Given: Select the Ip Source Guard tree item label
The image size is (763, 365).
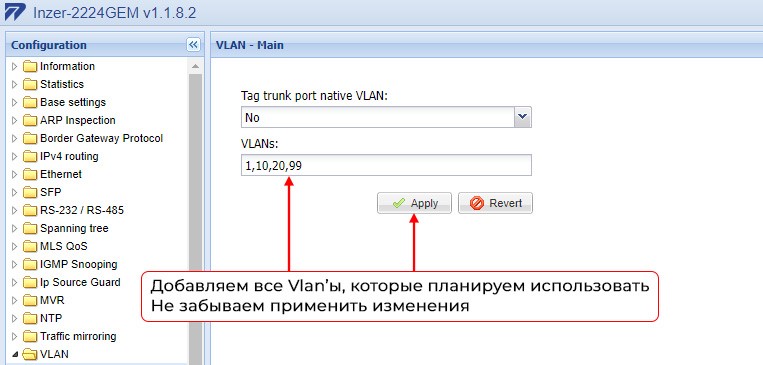Looking at the screenshot, I should (80, 282).
